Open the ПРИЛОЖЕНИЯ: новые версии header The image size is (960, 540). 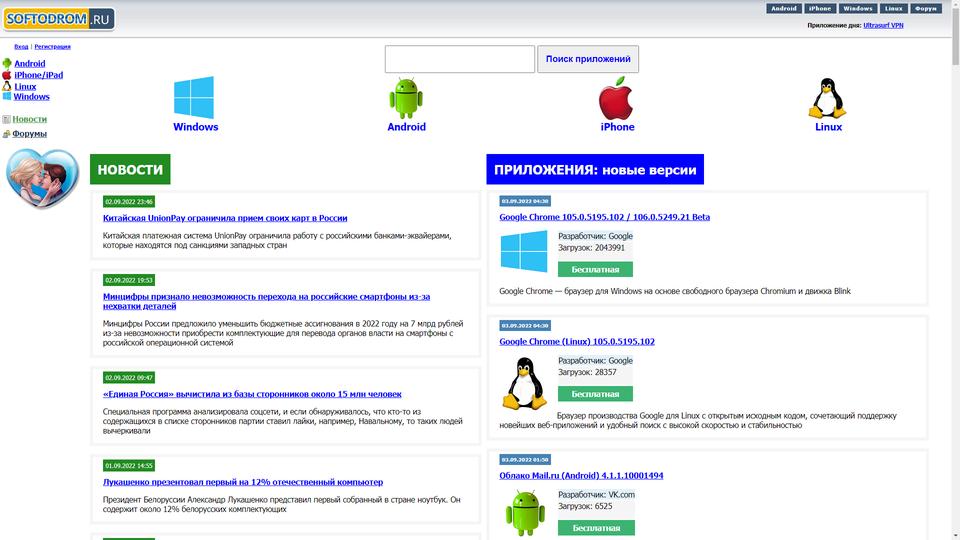point(594,169)
